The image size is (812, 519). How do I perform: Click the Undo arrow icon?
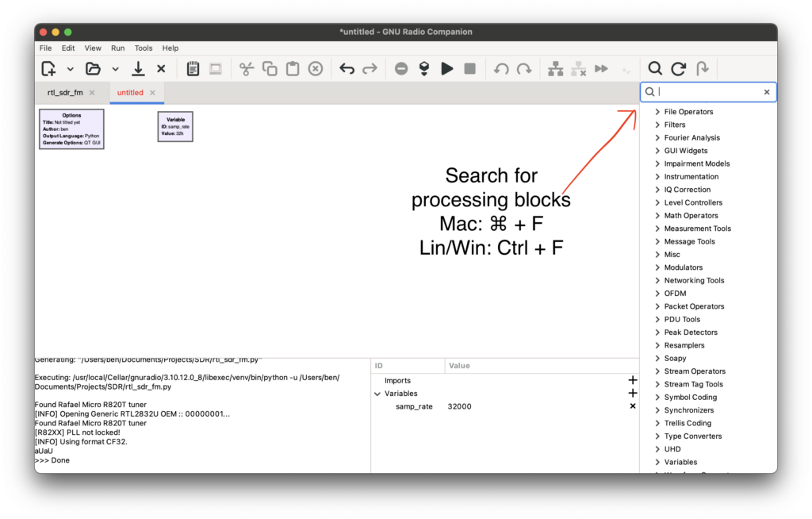click(347, 69)
